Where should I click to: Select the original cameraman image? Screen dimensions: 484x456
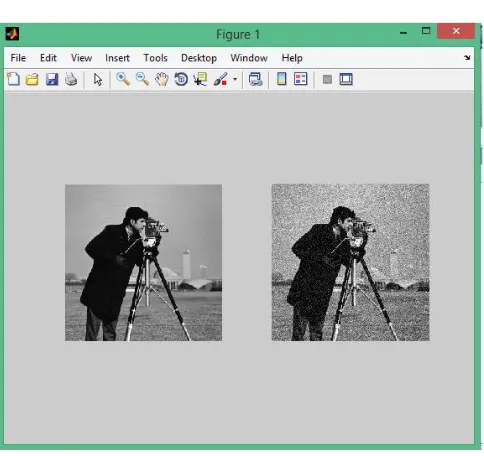pos(143,263)
